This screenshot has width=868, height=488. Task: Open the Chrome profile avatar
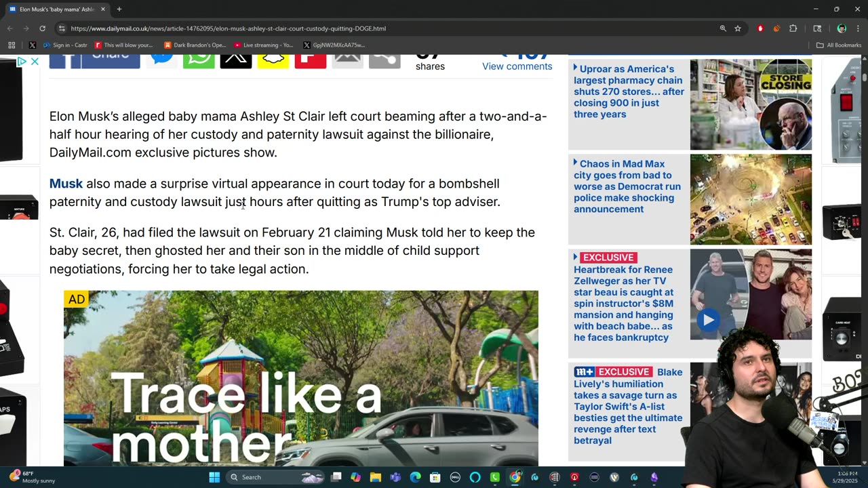click(x=842, y=28)
